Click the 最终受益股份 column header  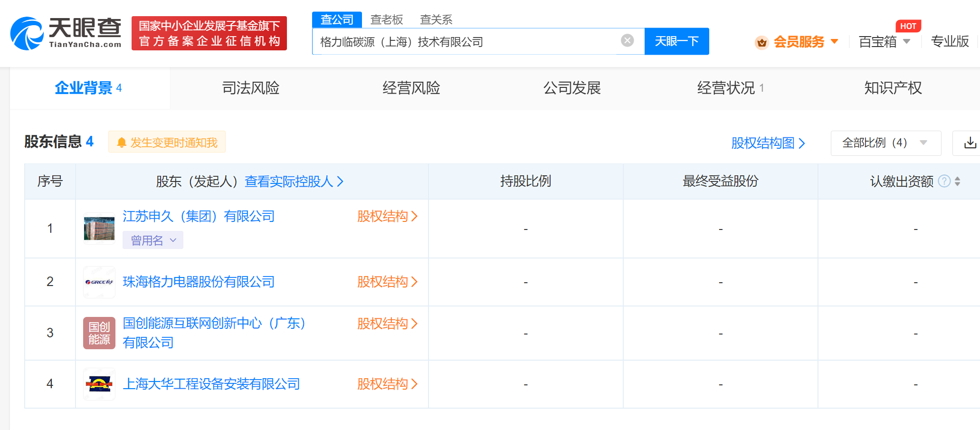tap(720, 181)
